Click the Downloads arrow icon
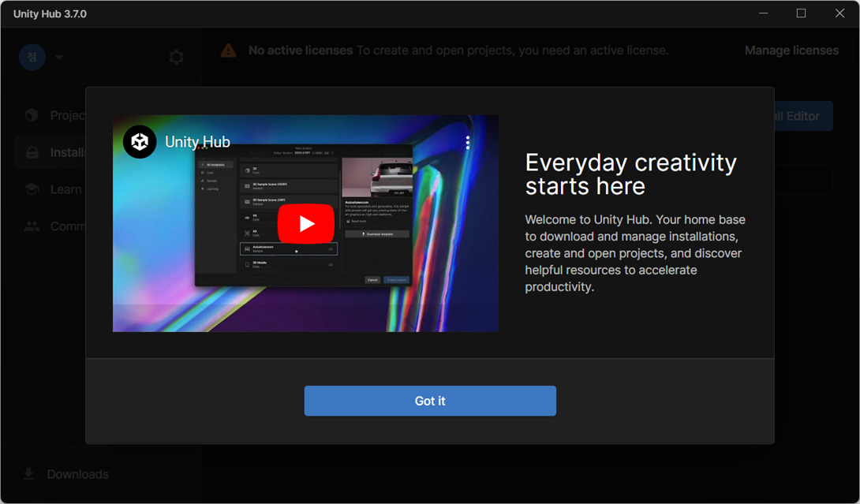 click(28, 474)
